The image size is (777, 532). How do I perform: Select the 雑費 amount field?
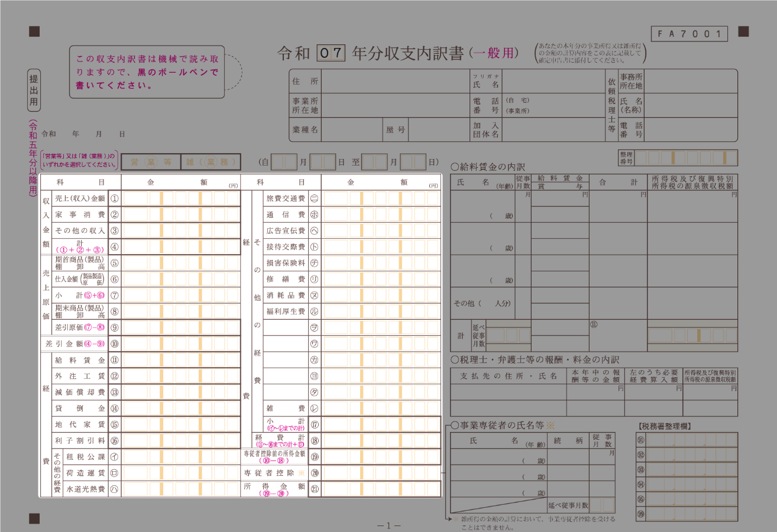pyautogui.click(x=381, y=408)
